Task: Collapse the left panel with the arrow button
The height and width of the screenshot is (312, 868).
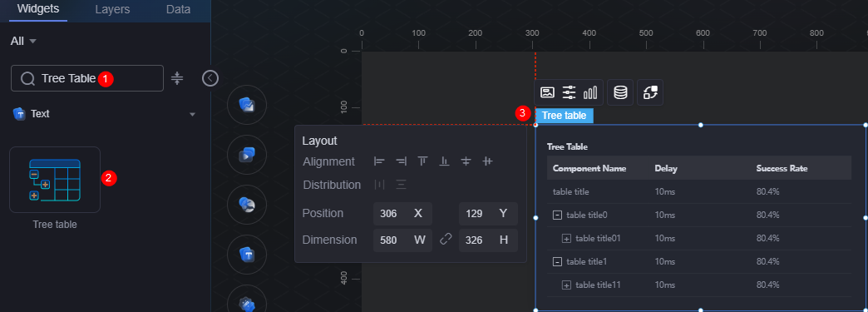Action: (x=210, y=78)
